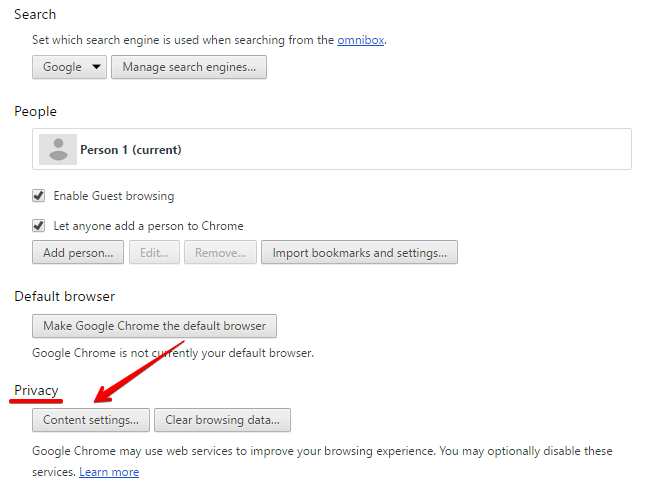
Task: Click the People section heading
Action: pyautogui.click(x=35, y=112)
